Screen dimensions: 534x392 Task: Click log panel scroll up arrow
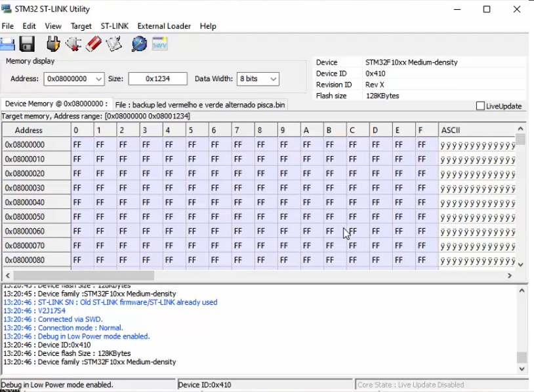(x=522, y=290)
